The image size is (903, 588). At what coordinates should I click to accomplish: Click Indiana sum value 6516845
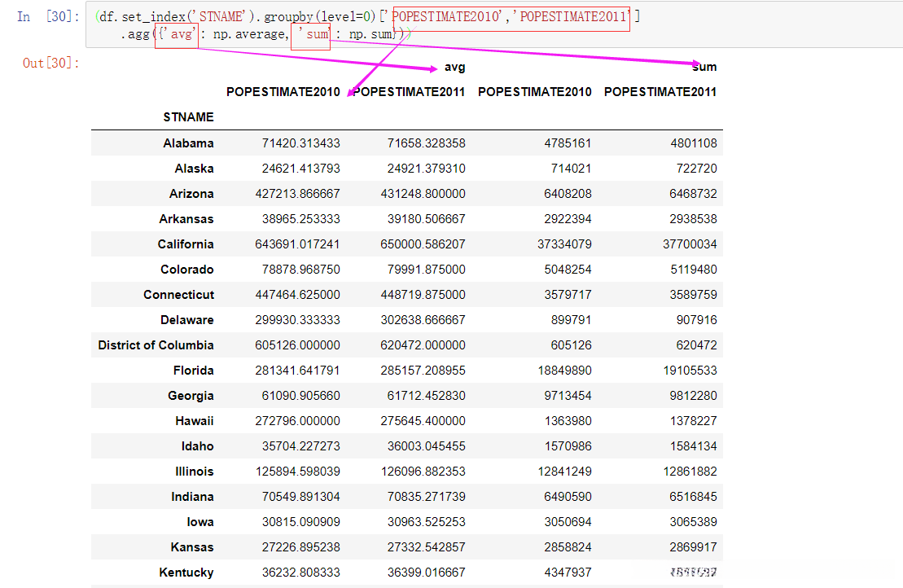coord(693,497)
